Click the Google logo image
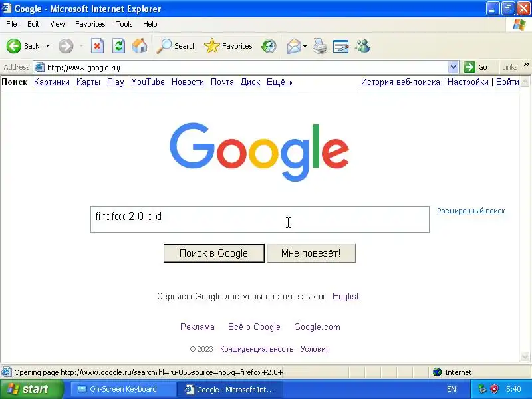 (259, 152)
